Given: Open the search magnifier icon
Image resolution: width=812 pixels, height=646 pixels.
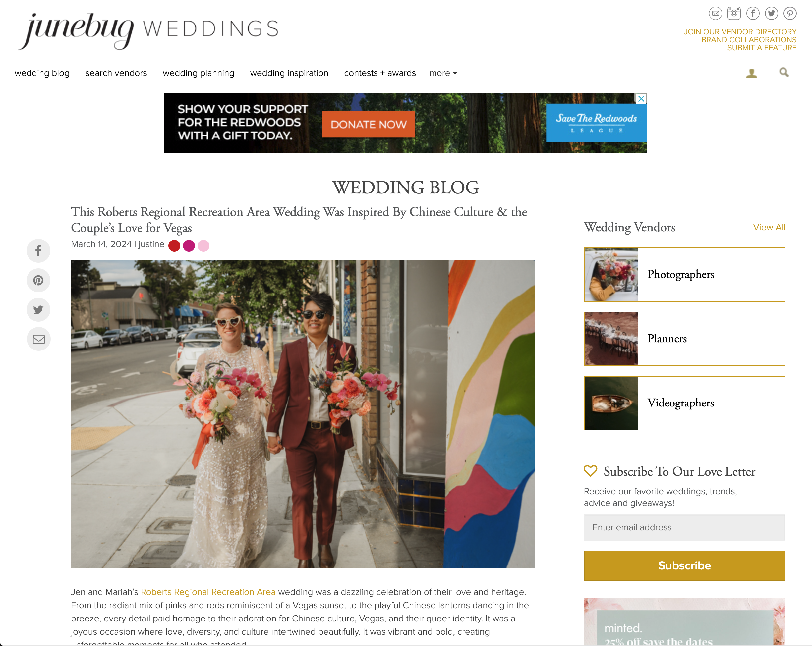Looking at the screenshot, I should pyautogui.click(x=784, y=72).
